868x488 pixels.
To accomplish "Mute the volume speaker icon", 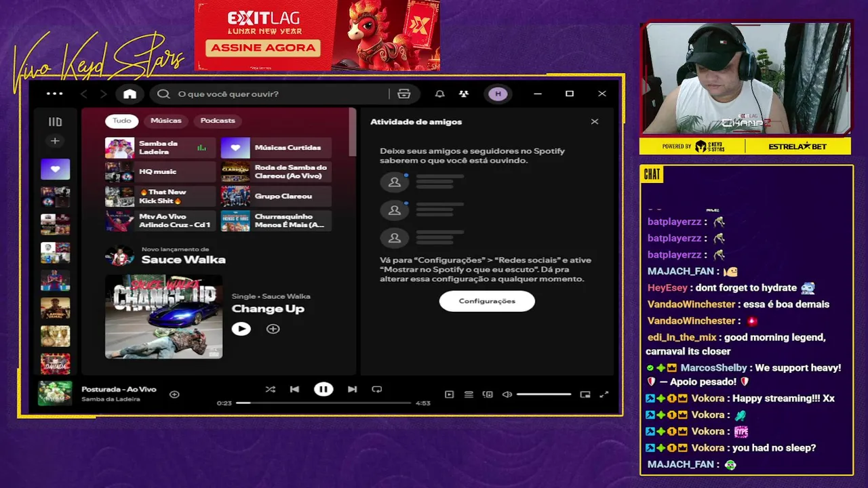I will click(x=507, y=394).
